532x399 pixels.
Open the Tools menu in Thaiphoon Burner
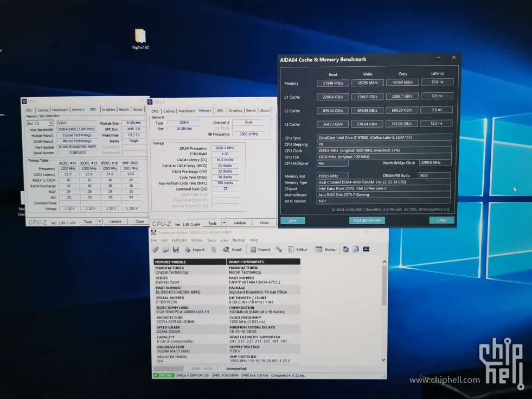coord(211,240)
